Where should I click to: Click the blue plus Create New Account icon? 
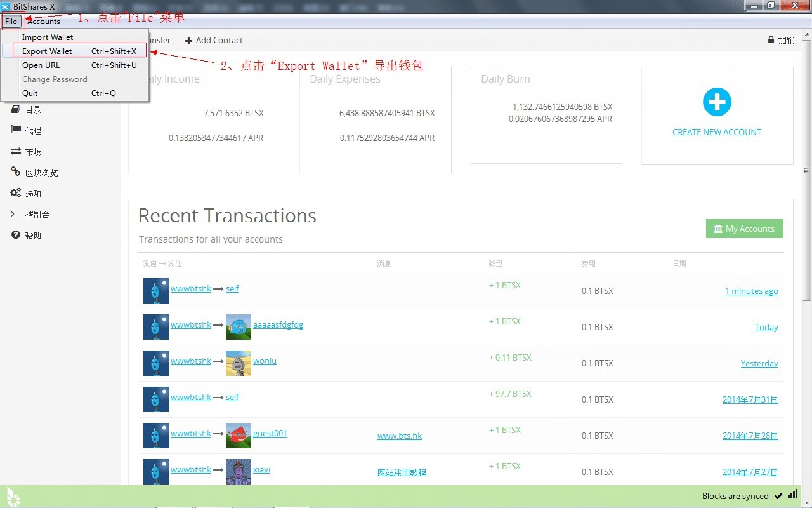pyautogui.click(x=717, y=102)
